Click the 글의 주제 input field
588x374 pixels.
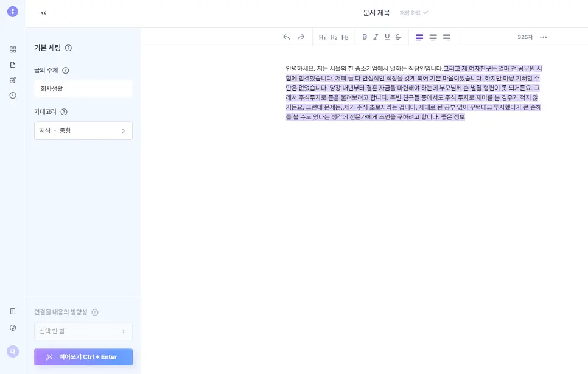pyautogui.click(x=83, y=89)
